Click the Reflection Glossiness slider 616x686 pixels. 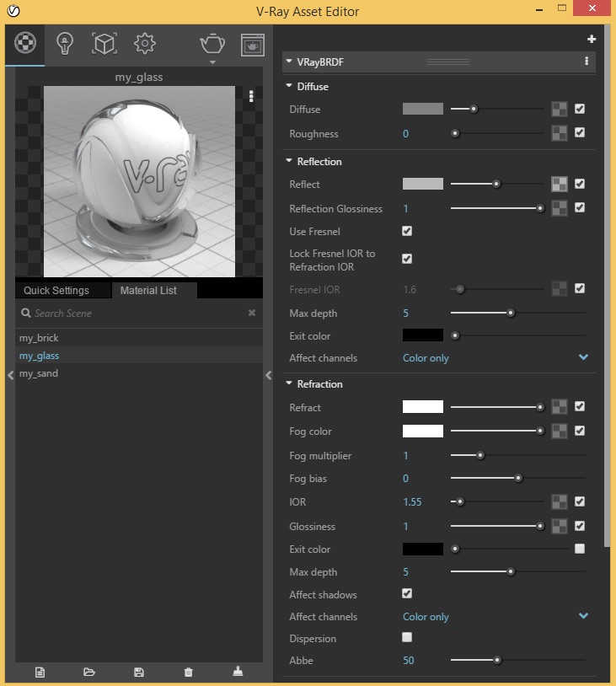point(497,209)
